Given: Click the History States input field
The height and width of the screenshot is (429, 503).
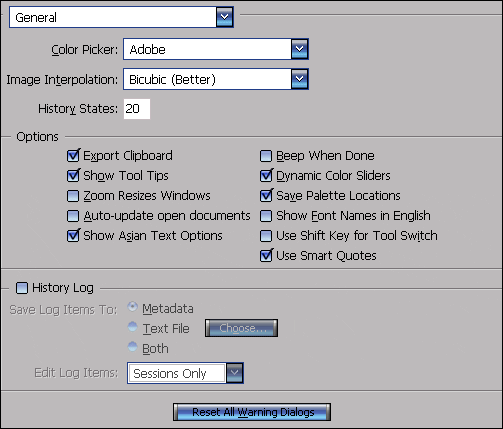Looking at the screenshot, I should (137, 109).
